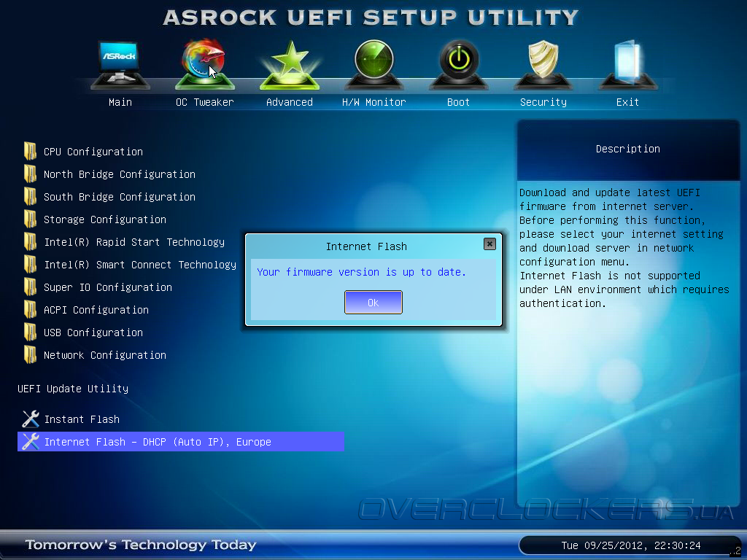The width and height of the screenshot is (747, 560).
Task: Click the Internet Flash dialog title
Action: (366, 246)
